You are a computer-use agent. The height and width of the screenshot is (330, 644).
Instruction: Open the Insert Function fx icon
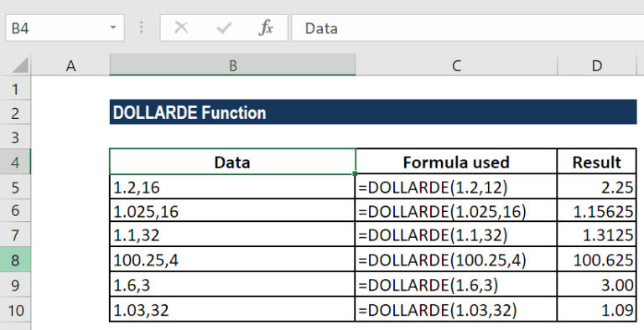pyautogui.click(x=266, y=28)
